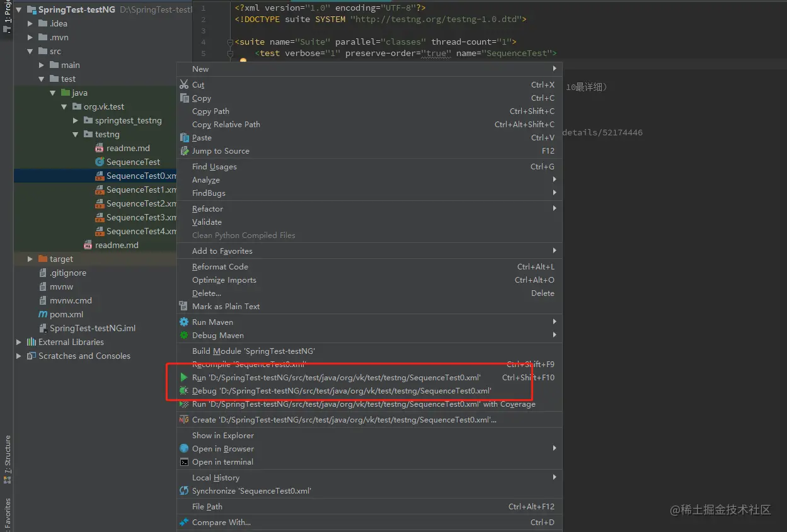
Task: Click the Open in terminal icon
Action: click(184, 461)
